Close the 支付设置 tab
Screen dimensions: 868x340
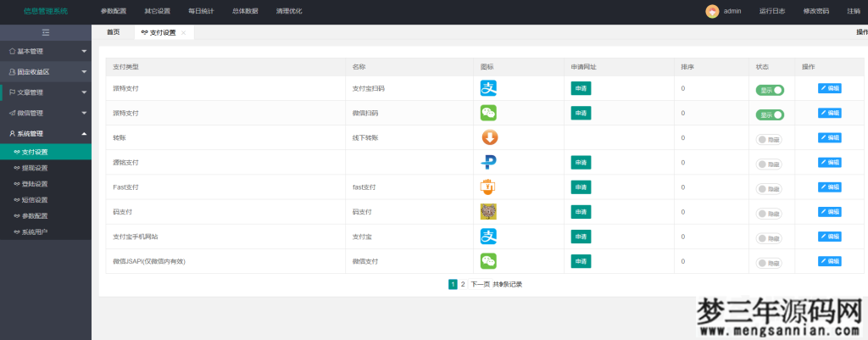pos(183,32)
